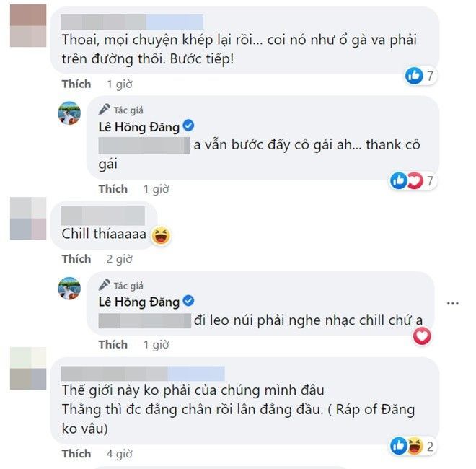
Task: Open the laughing reaction on the 'Thế giới này' comment
Action: [x=415, y=446]
